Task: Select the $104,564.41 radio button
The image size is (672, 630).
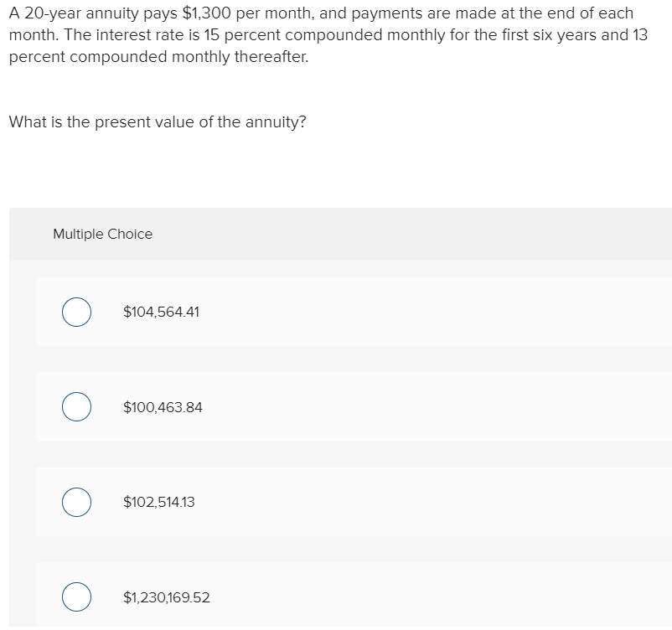Action: [76, 312]
